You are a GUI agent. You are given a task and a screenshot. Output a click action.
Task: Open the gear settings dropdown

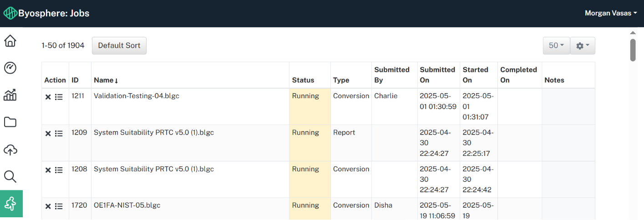pos(583,45)
